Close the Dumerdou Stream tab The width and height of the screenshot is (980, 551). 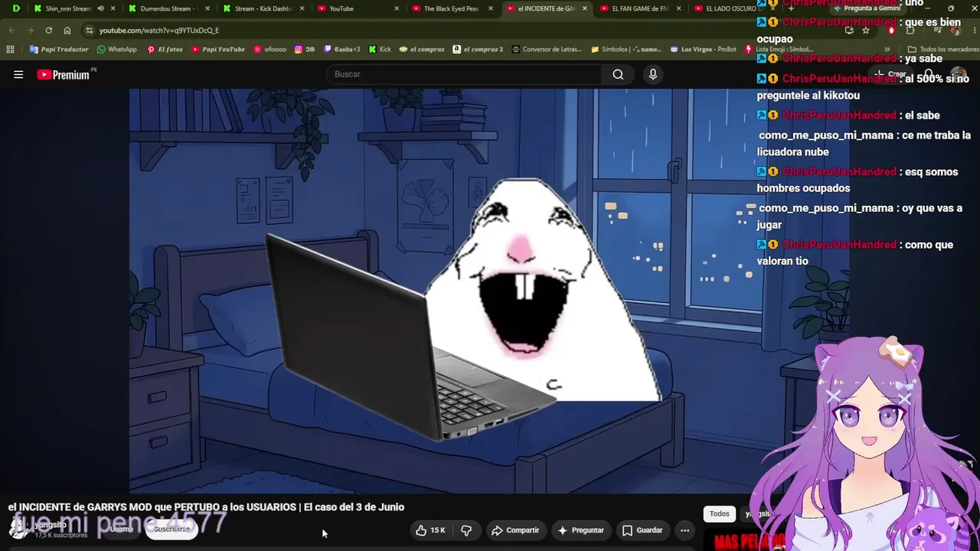coord(207,8)
